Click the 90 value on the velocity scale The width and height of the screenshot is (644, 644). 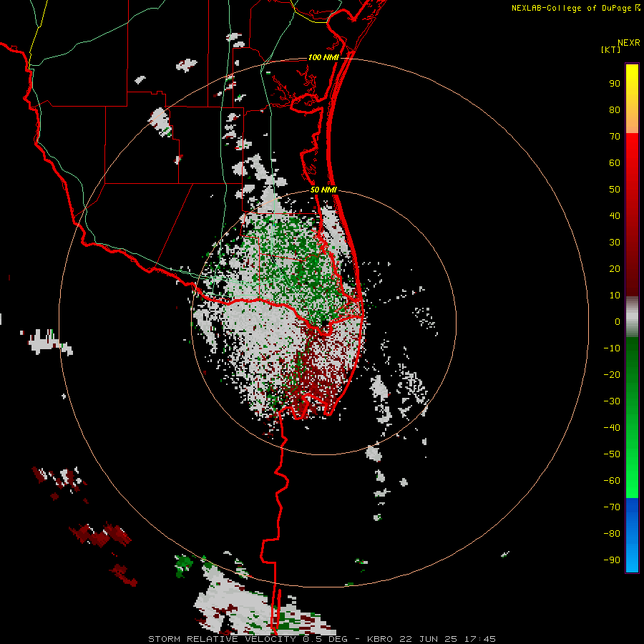point(615,84)
